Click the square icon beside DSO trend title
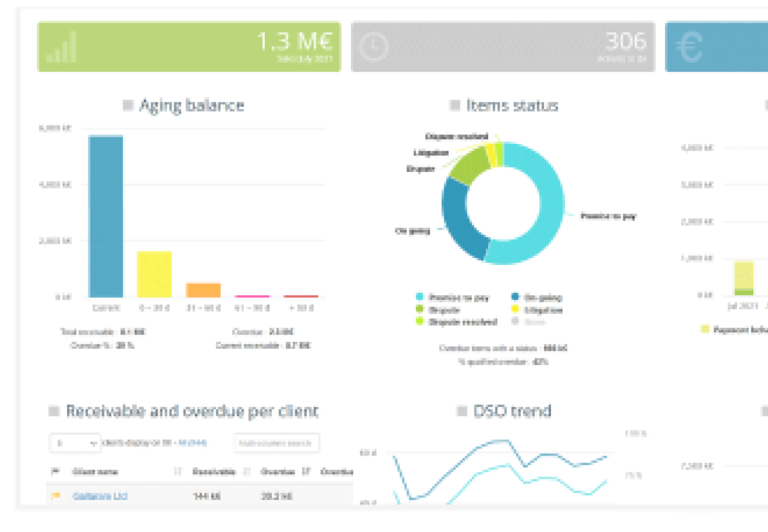This screenshot has height=532, width=768. [x=462, y=411]
